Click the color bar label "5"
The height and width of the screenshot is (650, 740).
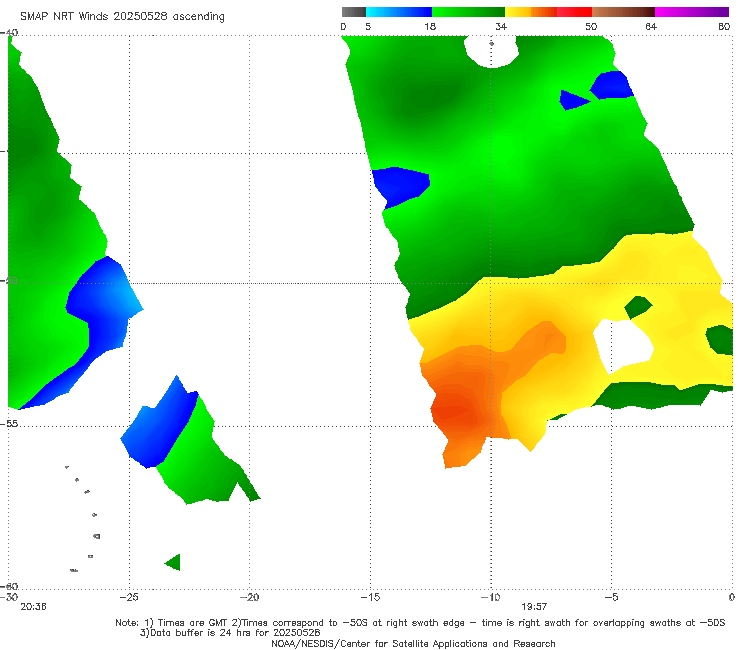(368, 26)
